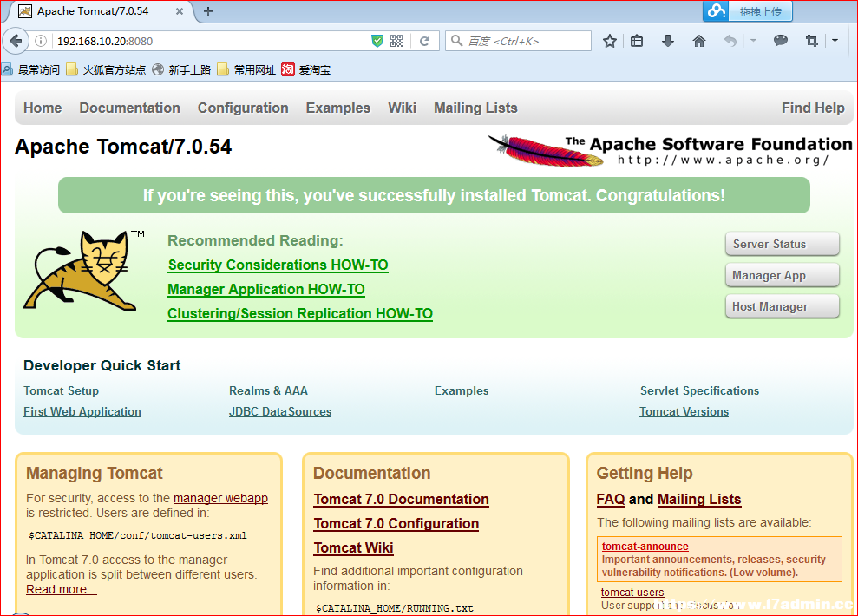Open the Realms & AAA link
Image resolution: width=858 pixels, height=616 pixels.
point(268,390)
